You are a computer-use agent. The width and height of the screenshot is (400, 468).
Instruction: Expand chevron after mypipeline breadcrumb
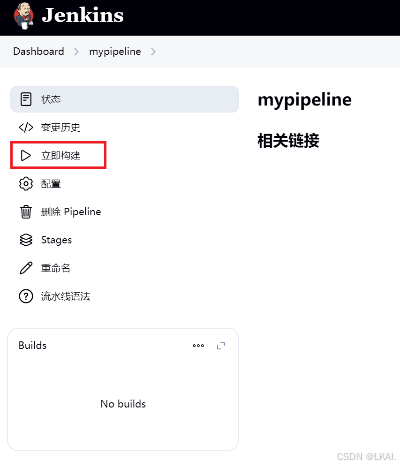[x=153, y=52]
